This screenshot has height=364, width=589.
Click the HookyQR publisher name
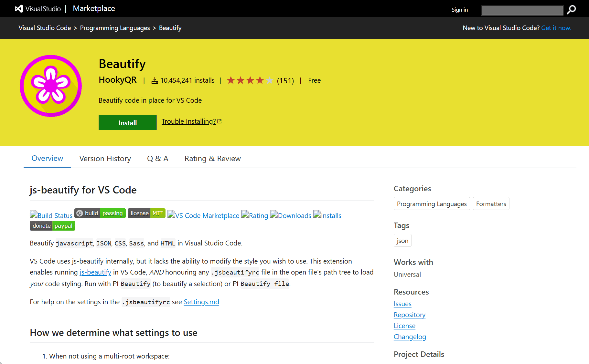click(x=118, y=80)
